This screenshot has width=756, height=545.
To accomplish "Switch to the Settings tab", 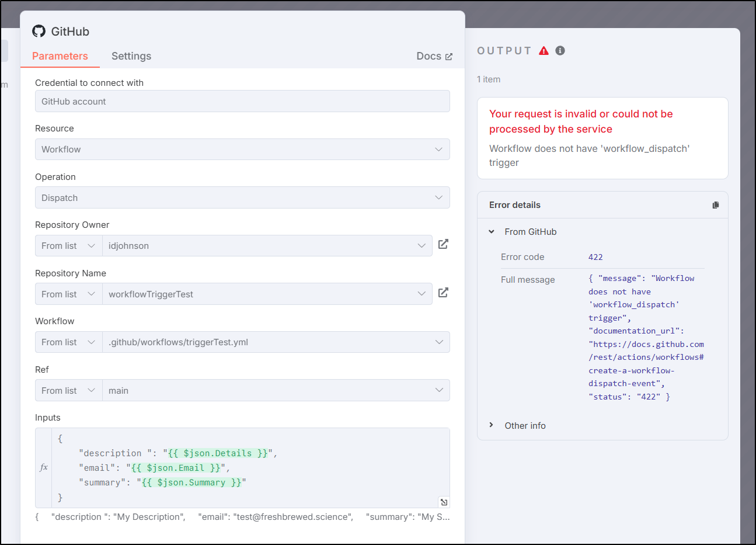I will (131, 56).
